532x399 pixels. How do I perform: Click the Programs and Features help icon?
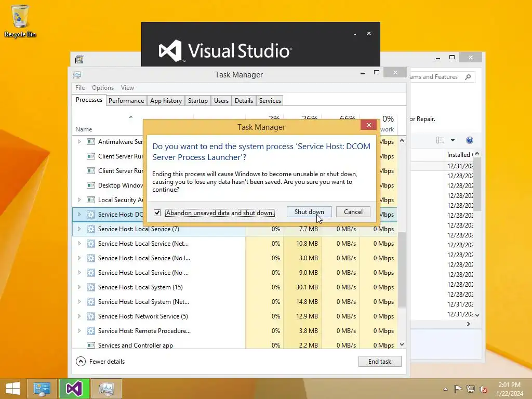[x=470, y=140]
